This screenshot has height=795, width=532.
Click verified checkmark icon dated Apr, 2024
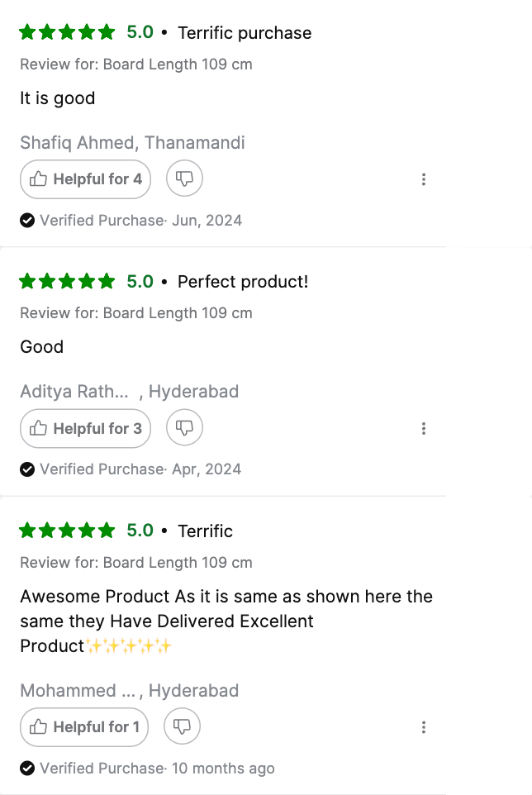27,469
